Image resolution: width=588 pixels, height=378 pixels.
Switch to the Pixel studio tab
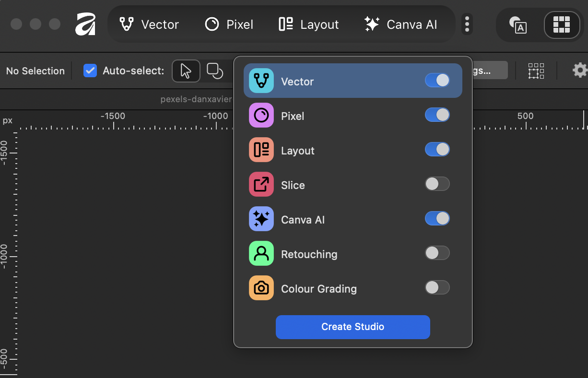click(x=229, y=24)
